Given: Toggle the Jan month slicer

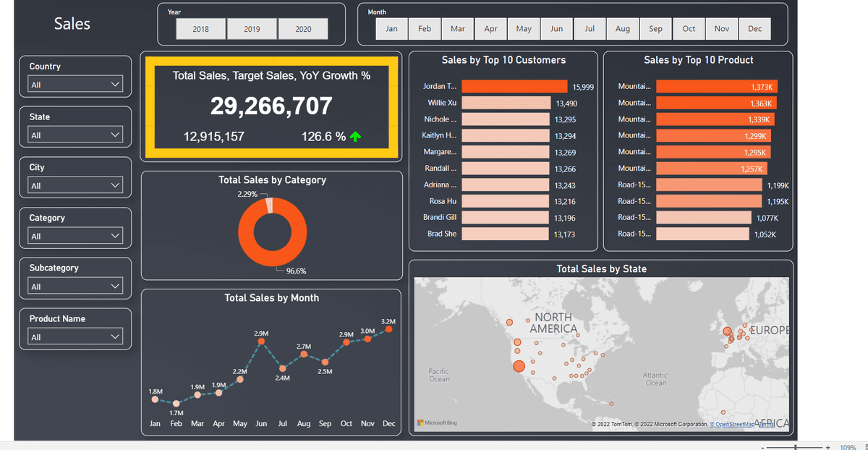Looking at the screenshot, I should click(x=391, y=29).
